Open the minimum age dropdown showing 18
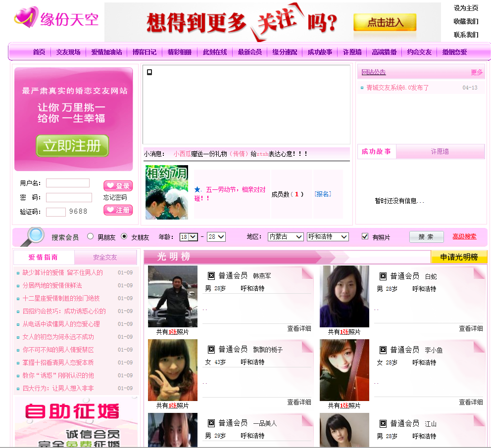This screenshot has width=491, height=448. point(189,237)
